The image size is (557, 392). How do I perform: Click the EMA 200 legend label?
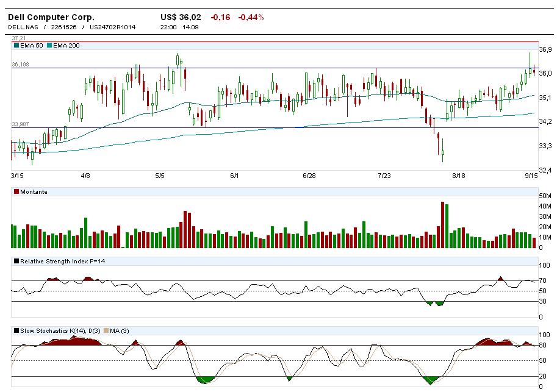(66, 46)
